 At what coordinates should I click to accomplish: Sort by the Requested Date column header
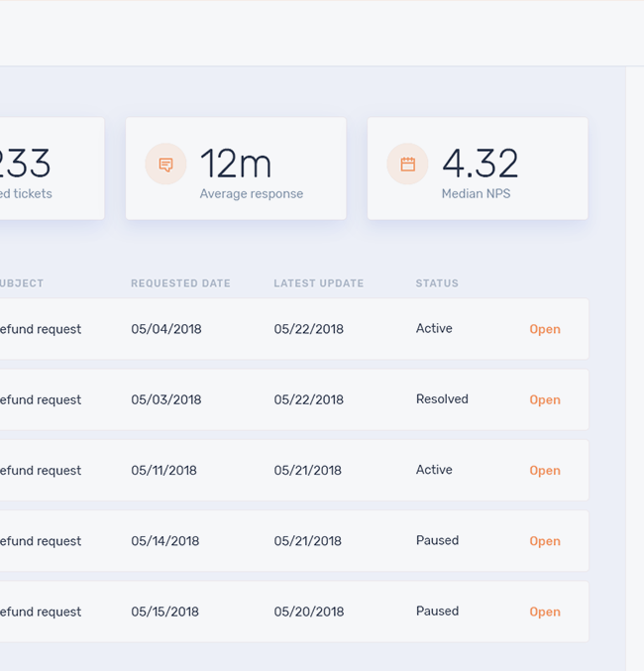point(180,283)
